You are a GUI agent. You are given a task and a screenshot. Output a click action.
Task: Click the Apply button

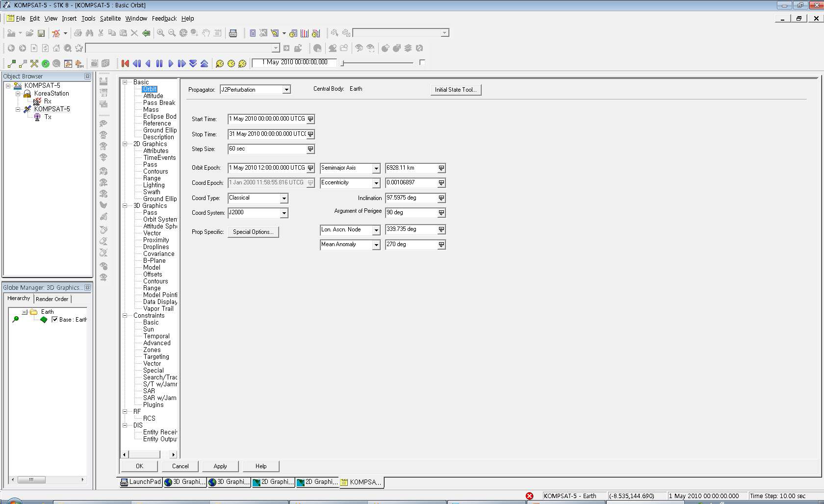coord(220,466)
